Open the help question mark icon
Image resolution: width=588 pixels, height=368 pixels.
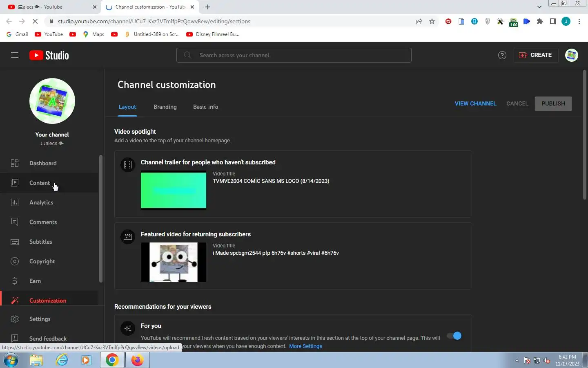(x=502, y=55)
